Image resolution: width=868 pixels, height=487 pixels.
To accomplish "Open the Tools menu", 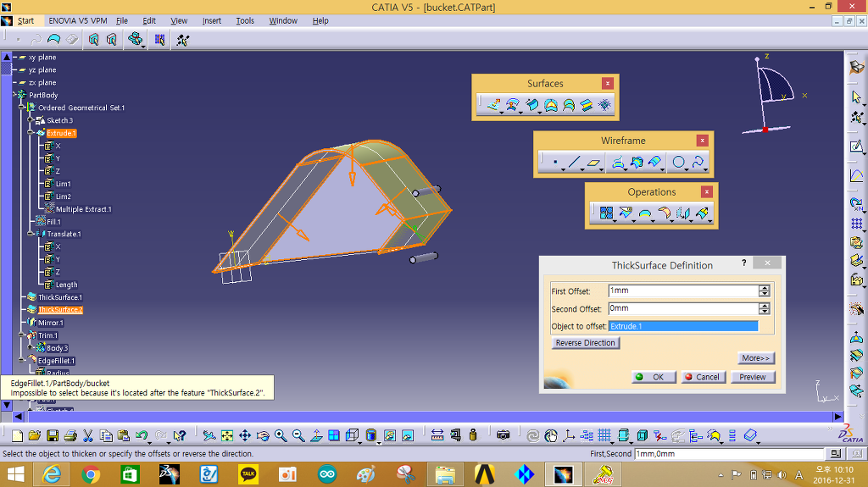I will click(x=245, y=20).
